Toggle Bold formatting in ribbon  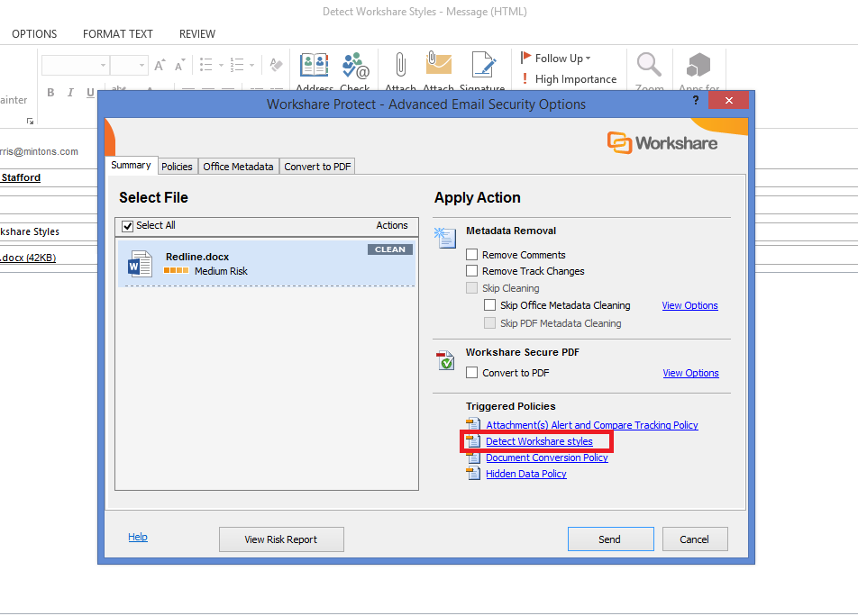50,93
